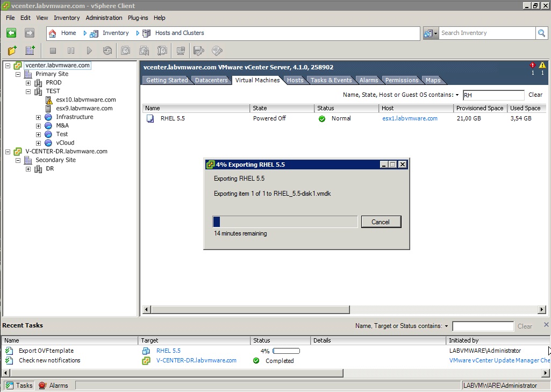
Task: Collapse the TEST cluster node
Action: point(28,91)
